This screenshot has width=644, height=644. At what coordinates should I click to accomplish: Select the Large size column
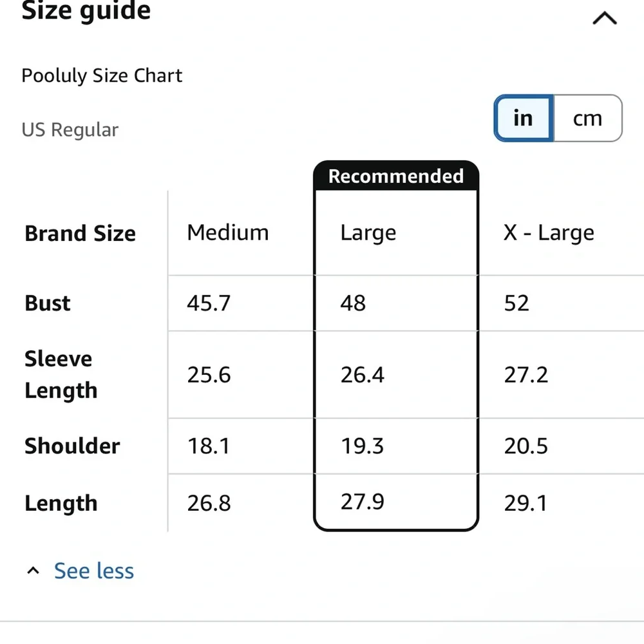[x=368, y=233]
